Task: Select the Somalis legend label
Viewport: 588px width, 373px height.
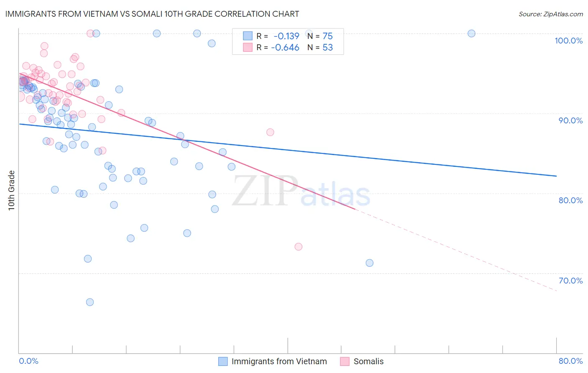Action: coord(368,361)
